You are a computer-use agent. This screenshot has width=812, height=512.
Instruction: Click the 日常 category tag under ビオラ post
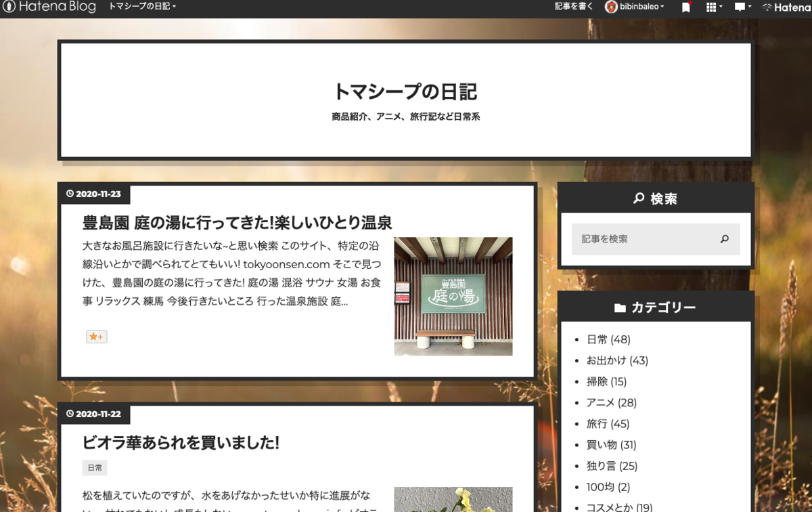coord(95,468)
